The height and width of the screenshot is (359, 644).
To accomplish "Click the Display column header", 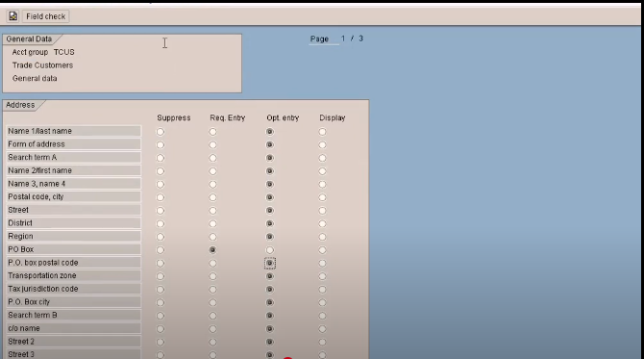I will tap(333, 118).
